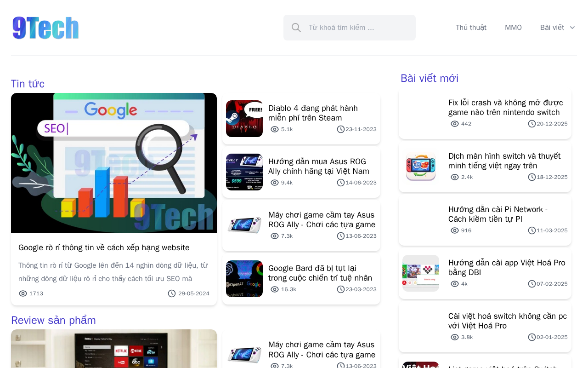Click the clock icon beside 23-11-2023
Image resolution: width=588 pixels, height=368 pixels.
[x=341, y=129]
